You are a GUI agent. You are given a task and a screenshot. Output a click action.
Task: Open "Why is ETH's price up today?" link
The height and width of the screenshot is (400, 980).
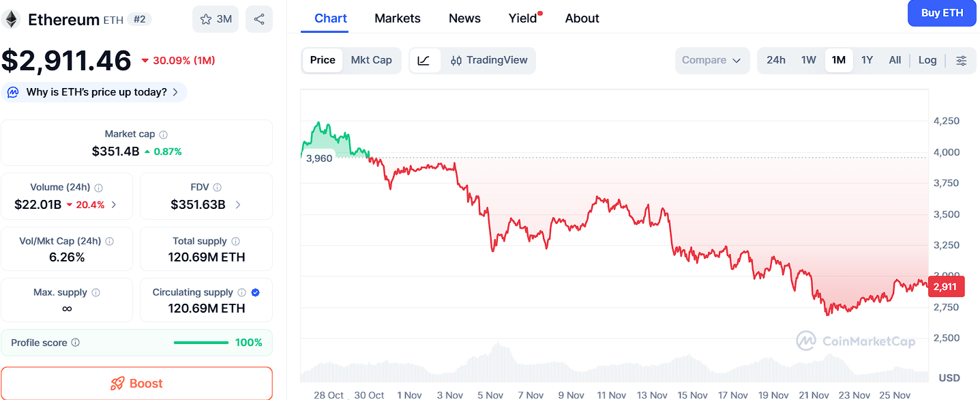(96, 92)
